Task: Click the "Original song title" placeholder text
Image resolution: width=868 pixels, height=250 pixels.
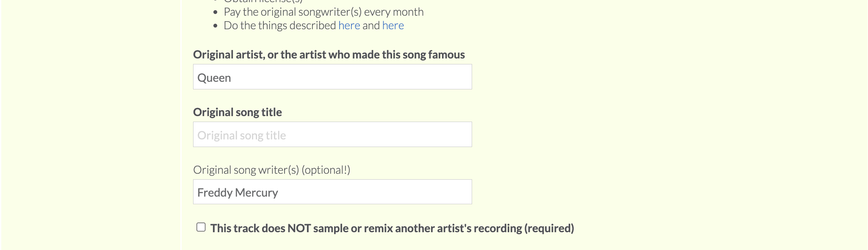Action: click(241, 136)
